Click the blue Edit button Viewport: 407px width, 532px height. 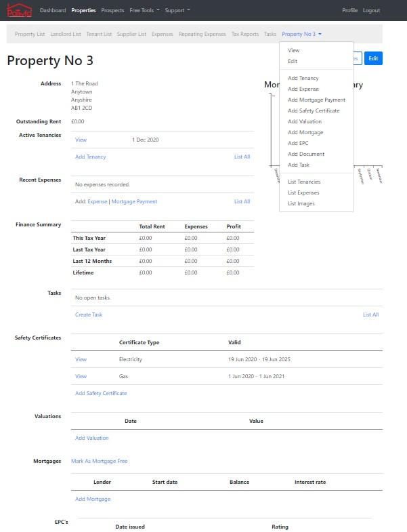click(x=373, y=58)
